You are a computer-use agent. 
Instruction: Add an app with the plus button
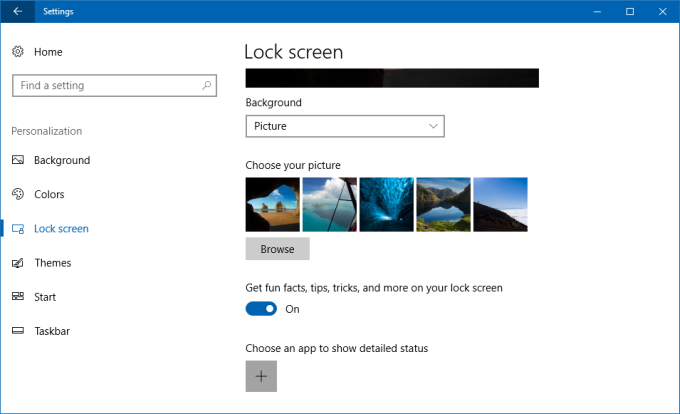coord(261,376)
